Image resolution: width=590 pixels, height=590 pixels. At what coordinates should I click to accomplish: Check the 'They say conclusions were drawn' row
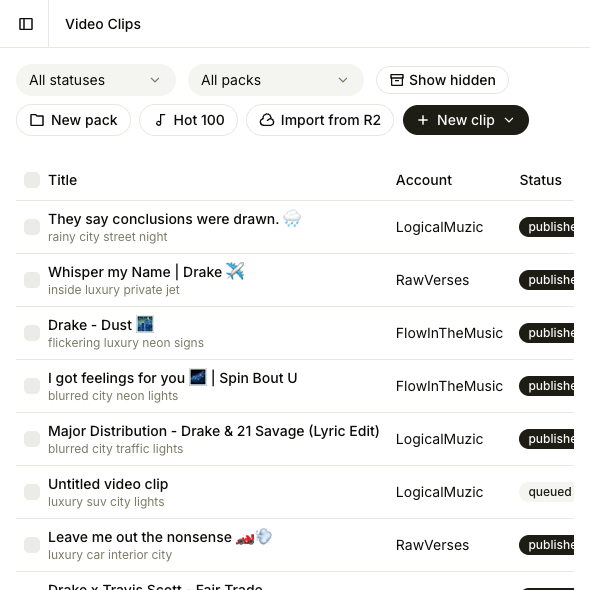pos(32,227)
